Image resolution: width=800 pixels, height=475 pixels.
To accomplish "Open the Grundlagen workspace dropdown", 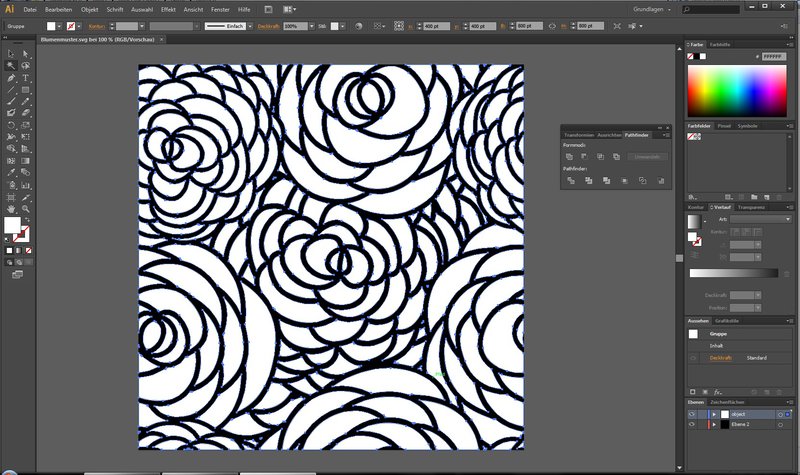I will click(x=652, y=9).
